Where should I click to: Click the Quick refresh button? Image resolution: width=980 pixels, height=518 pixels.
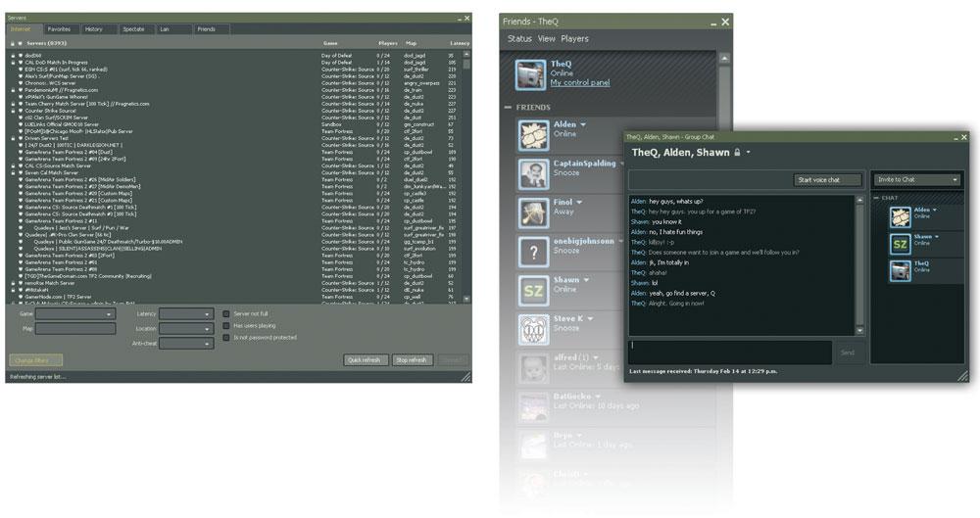[x=366, y=360]
